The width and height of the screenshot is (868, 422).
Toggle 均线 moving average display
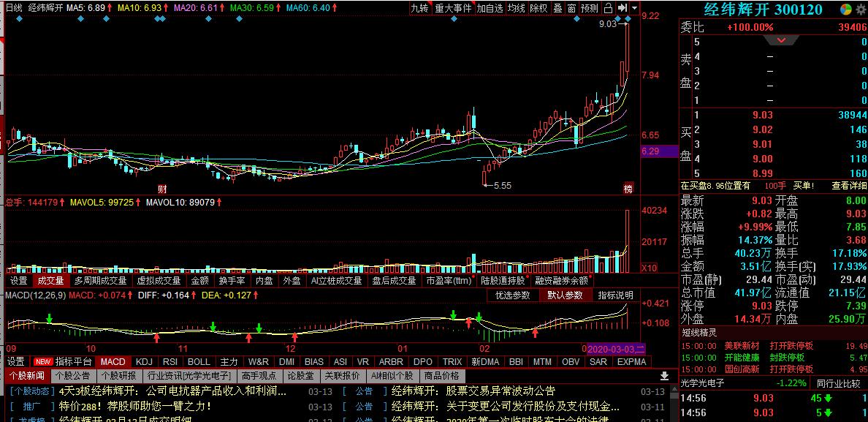tap(517, 8)
